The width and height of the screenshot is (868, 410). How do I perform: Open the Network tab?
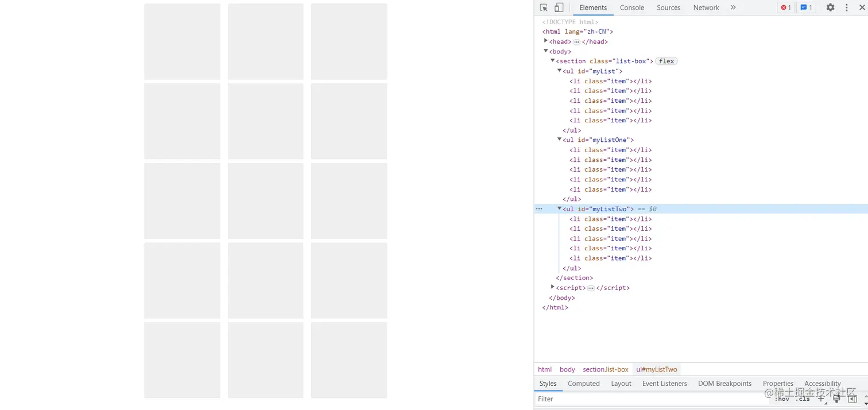(706, 7)
